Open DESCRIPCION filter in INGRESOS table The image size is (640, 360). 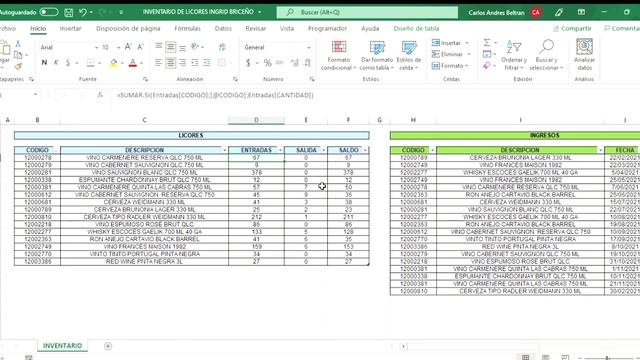600,150
